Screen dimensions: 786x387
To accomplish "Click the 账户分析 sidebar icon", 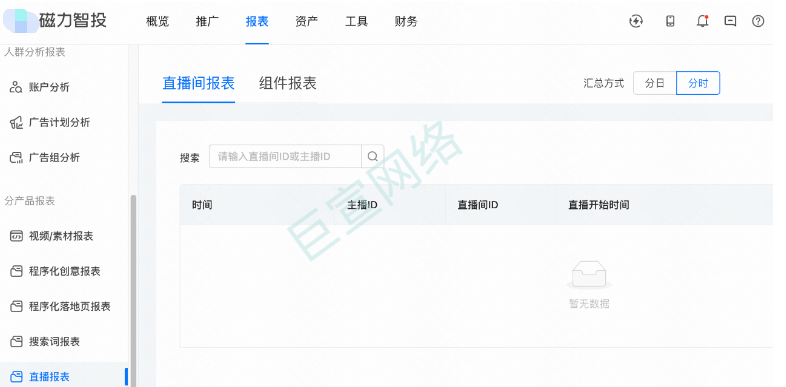I will [16, 87].
